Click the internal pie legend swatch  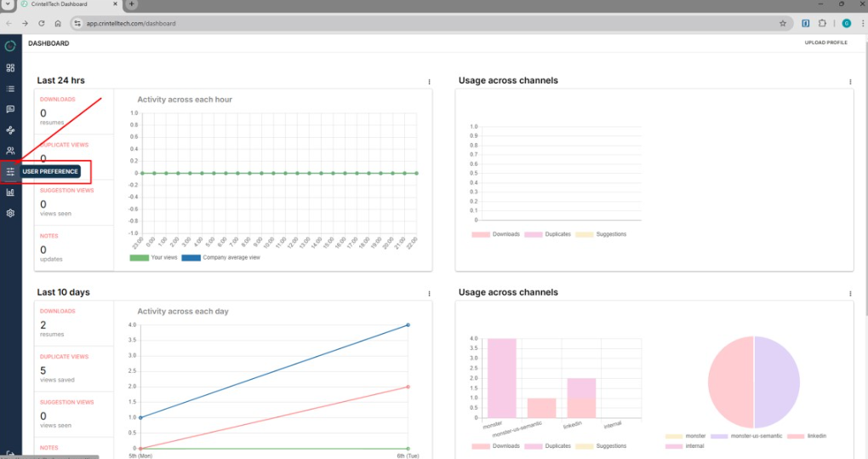pyautogui.click(x=674, y=446)
